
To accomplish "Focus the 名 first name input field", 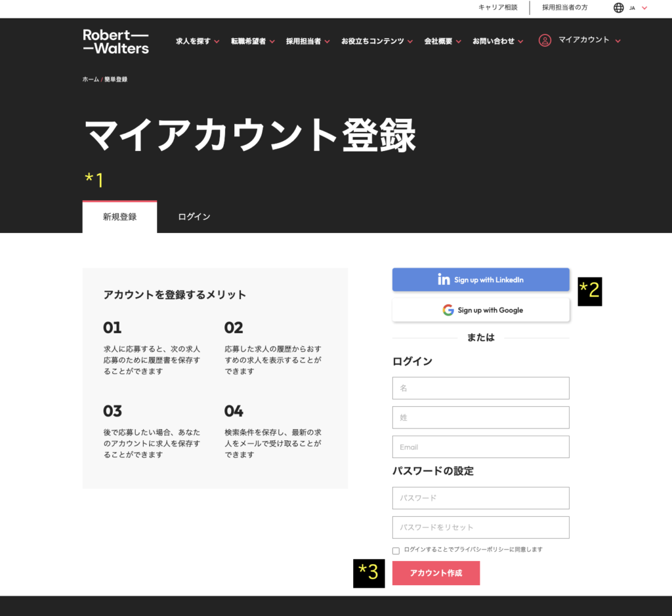I will 481,388.
